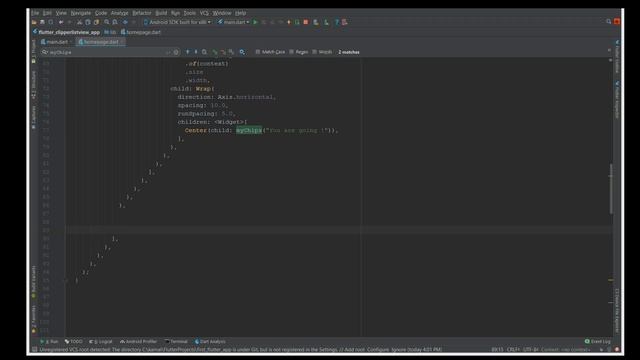640x360 pixels.
Task: Open the Android Profiler tool window
Action: pos(139,341)
